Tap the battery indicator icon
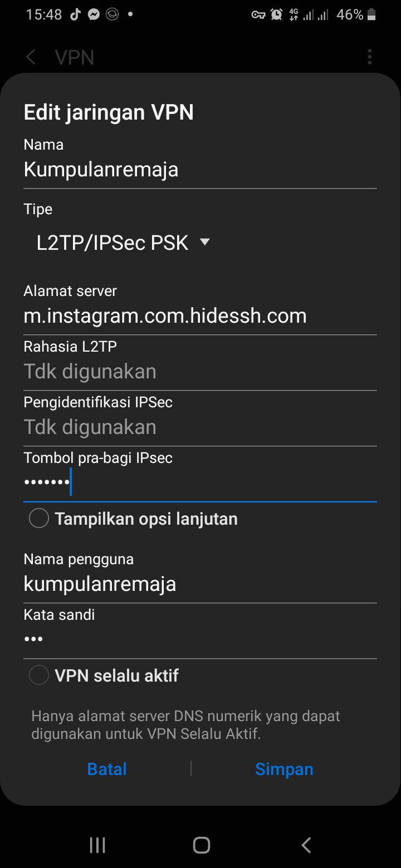 point(372,15)
